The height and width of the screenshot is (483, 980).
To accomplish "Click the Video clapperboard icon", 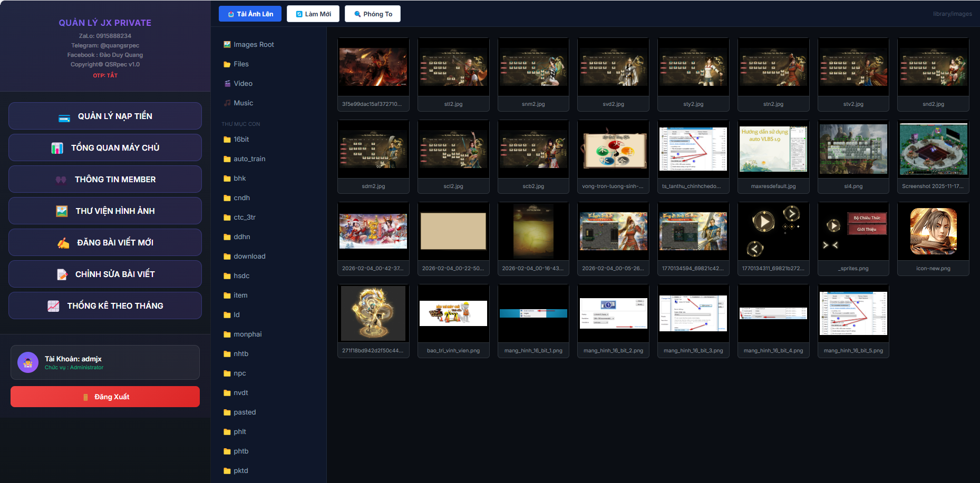I will click(227, 84).
